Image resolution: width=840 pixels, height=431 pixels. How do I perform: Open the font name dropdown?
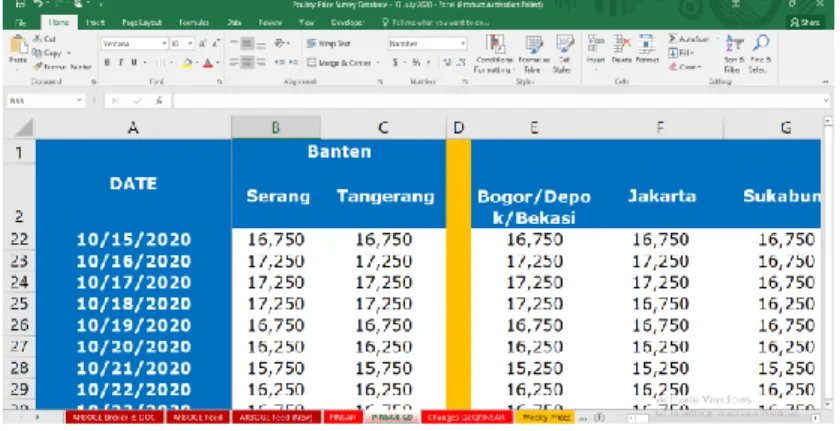[x=164, y=43]
